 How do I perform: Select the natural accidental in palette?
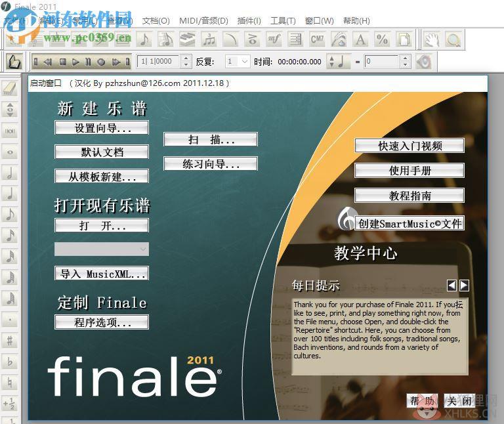pos(10,383)
